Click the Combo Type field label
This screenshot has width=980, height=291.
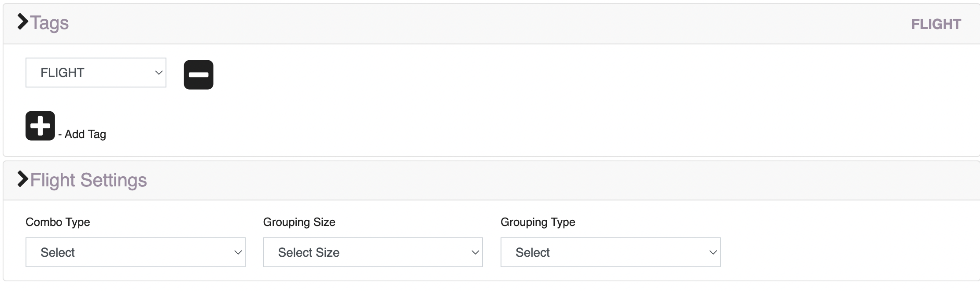(x=58, y=222)
